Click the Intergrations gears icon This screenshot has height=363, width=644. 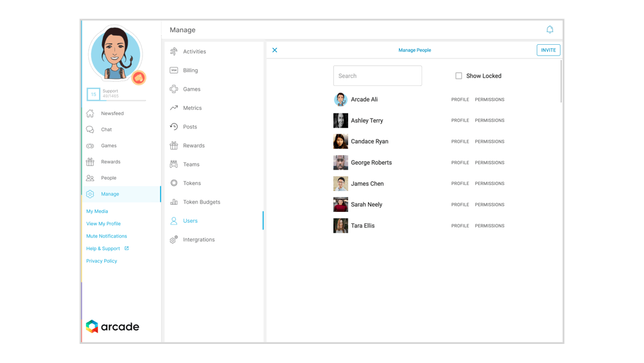174,239
